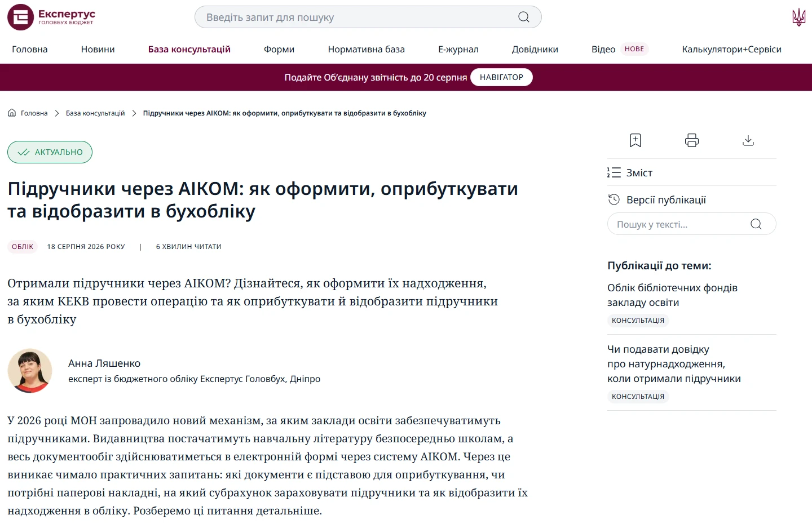Click the АКТУАЛЬНО status badge
812x524 pixels.
(x=50, y=152)
